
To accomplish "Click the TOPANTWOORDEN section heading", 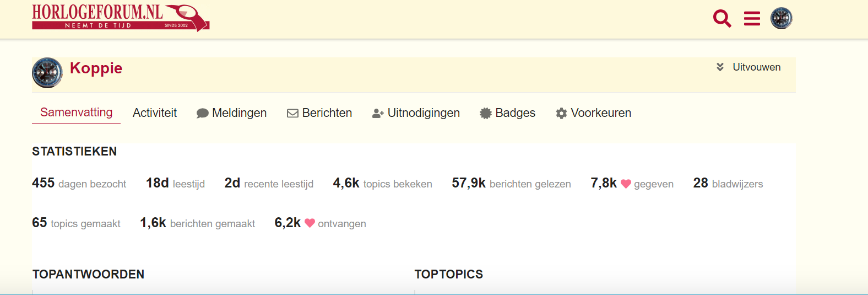I will 88,275.
